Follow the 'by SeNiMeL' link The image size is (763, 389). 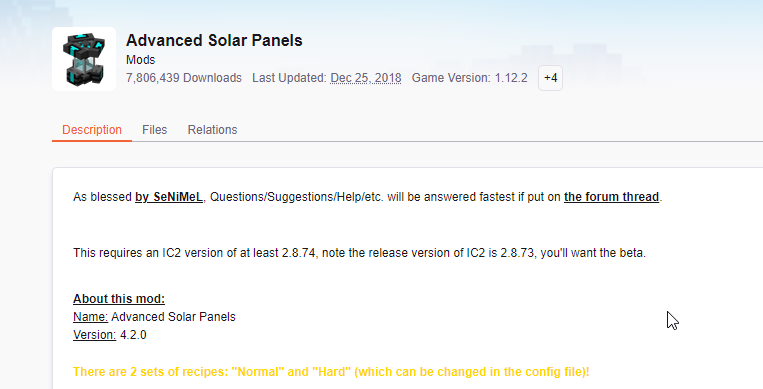click(x=169, y=197)
